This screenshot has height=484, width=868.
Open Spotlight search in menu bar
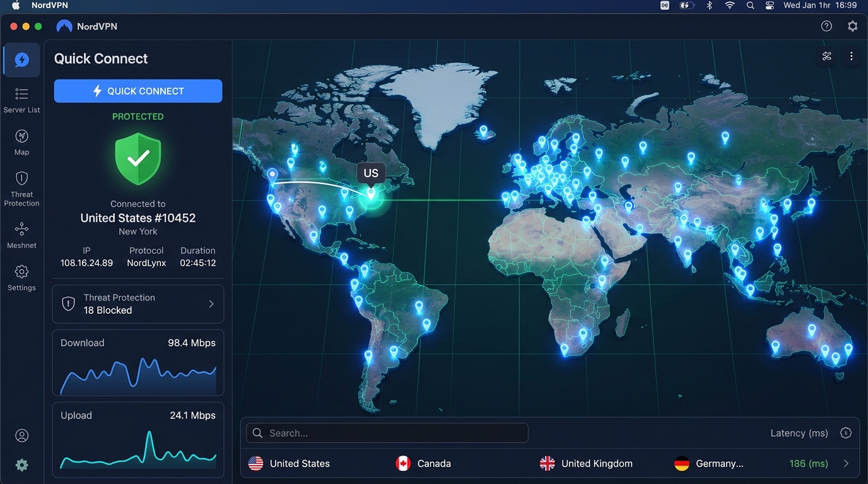pos(750,5)
